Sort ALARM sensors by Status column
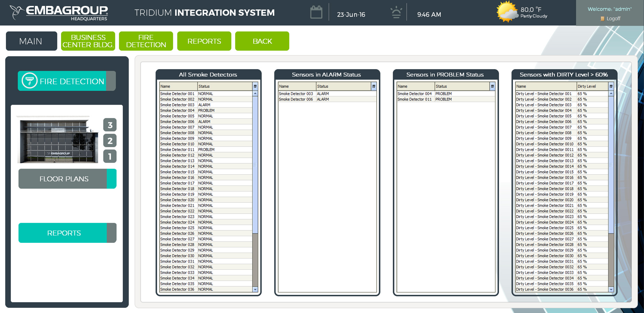 click(343, 86)
